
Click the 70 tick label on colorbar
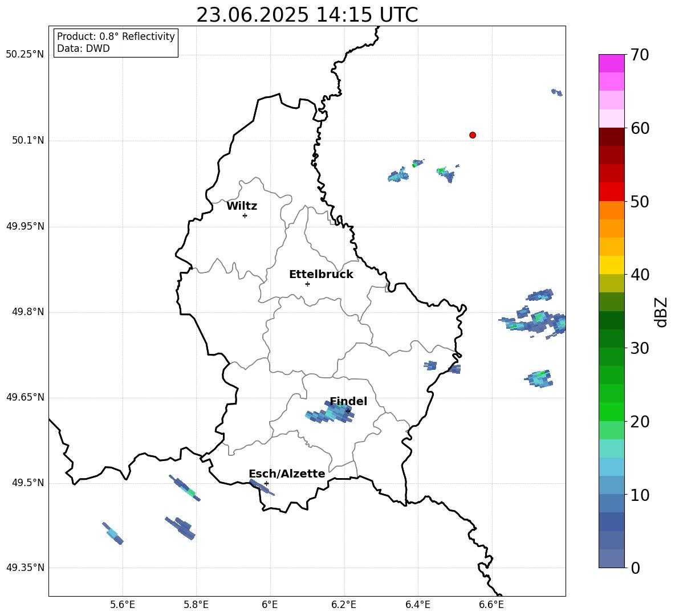tap(640, 55)
